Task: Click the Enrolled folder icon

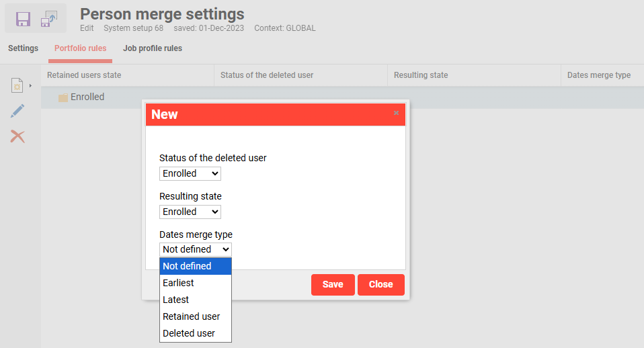Action: tap(63, 97)
